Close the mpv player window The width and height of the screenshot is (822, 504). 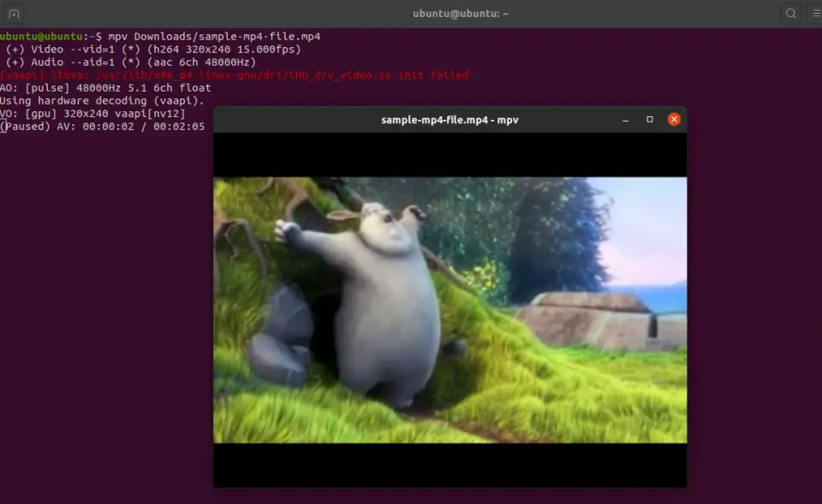point(673,119)
